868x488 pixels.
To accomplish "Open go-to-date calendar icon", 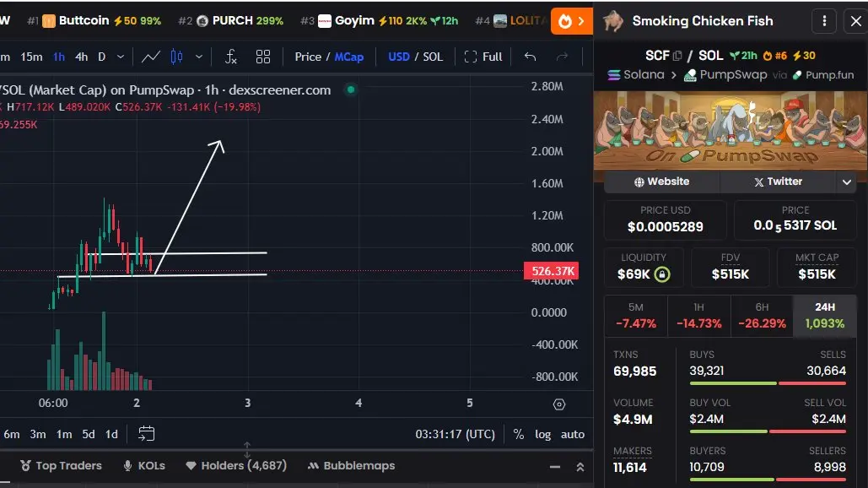I will (146, 434).
